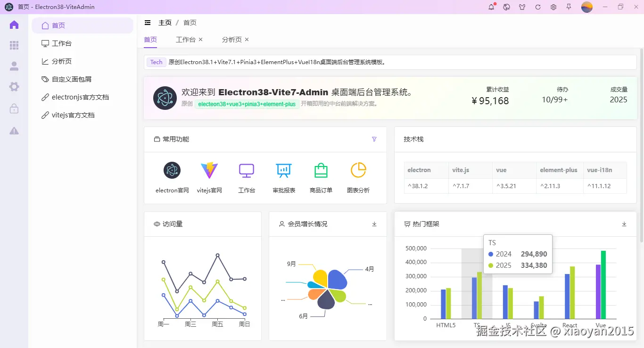Viewport: 644px width, 348px height.
Task: Switch language using the translation icon
Action: point(506,7)
